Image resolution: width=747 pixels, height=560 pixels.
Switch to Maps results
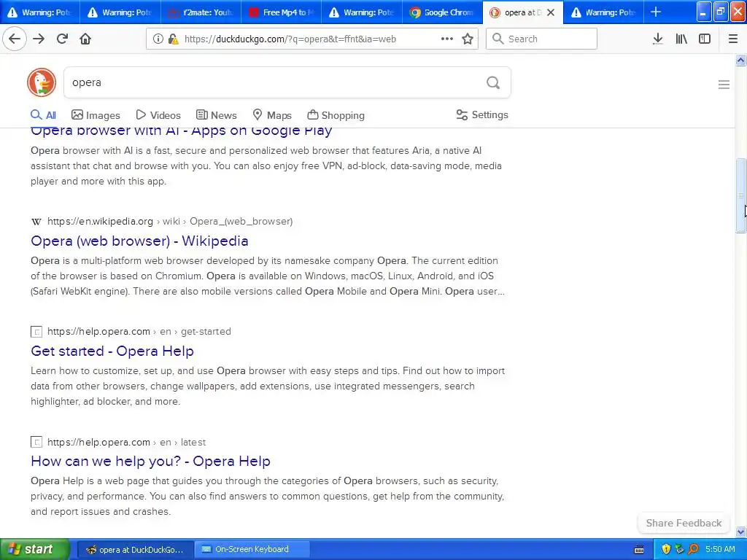tap(271, 115)
